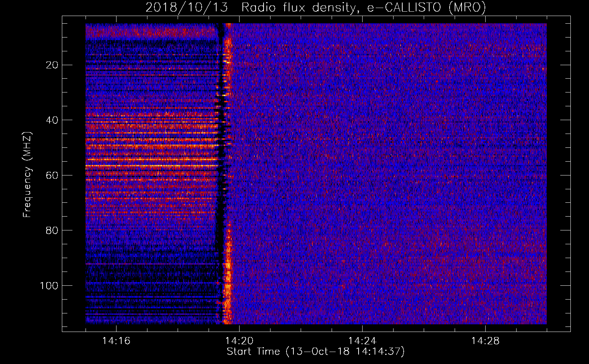The height and width of the screenshot is (364, 589).
Task: Click the 14:20 time tick label
Action: pos(239,341)
